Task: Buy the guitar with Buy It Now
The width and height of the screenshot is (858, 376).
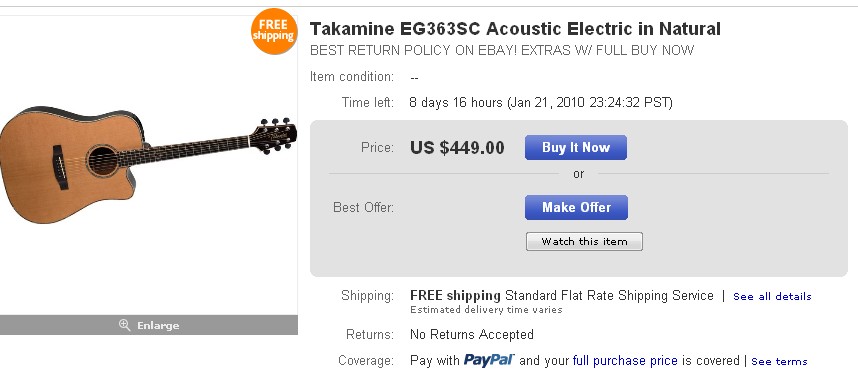Action: coord(576,147)
